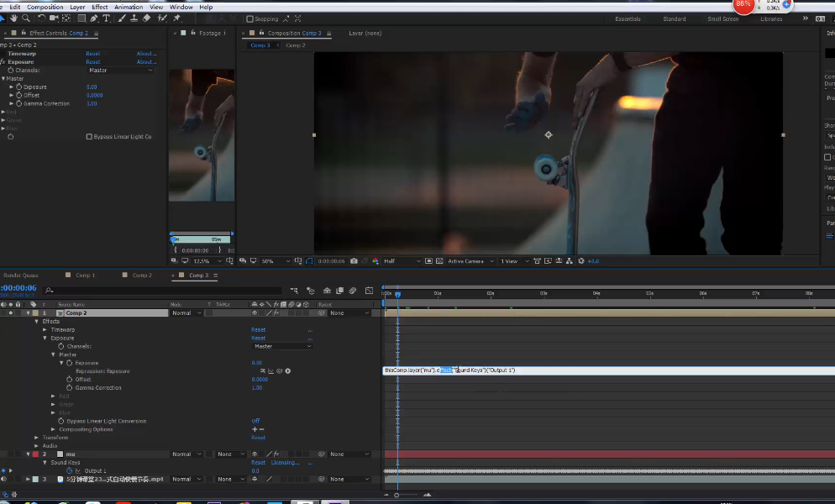835x504 pixels.
Task: Toggle Motion Blur enable icon in timeline
Action: click(353, 291)
